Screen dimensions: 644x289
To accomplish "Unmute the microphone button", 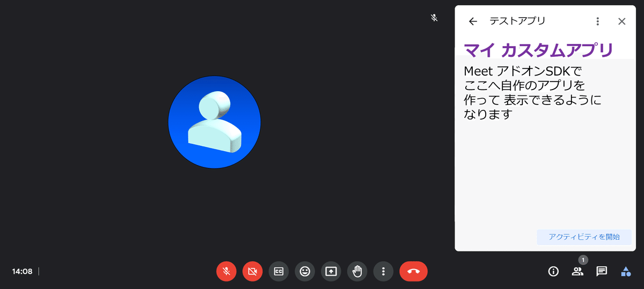I will point(226,271).
